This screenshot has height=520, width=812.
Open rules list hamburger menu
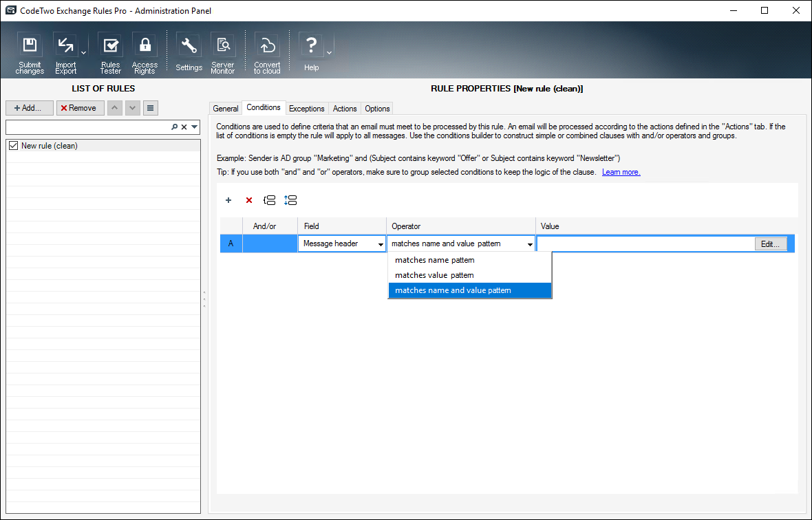[150, 107]
